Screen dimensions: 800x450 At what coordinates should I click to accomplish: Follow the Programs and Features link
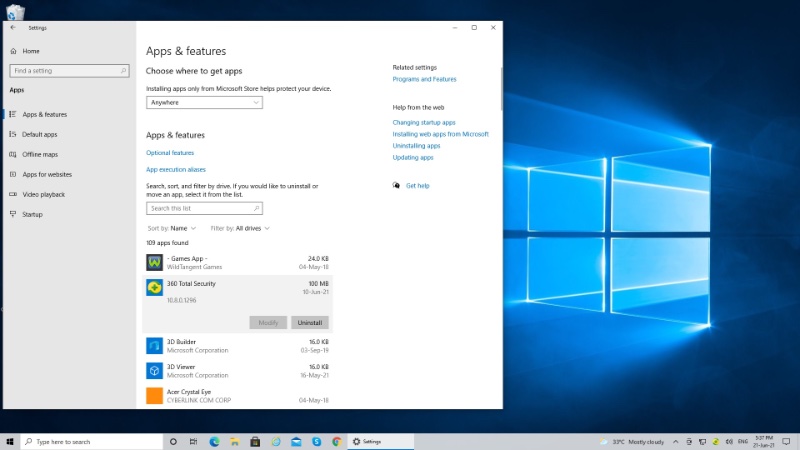(424, 79)
